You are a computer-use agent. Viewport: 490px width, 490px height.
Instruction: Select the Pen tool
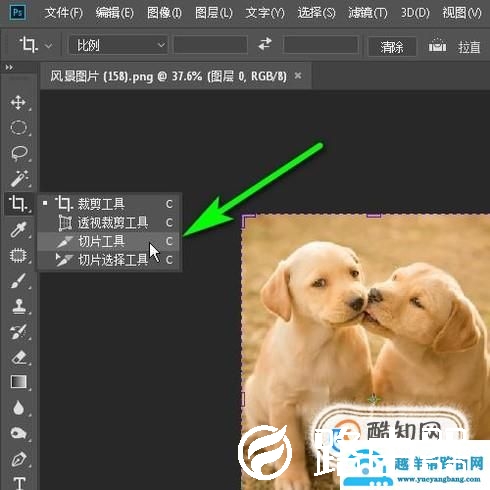[19, 459]
